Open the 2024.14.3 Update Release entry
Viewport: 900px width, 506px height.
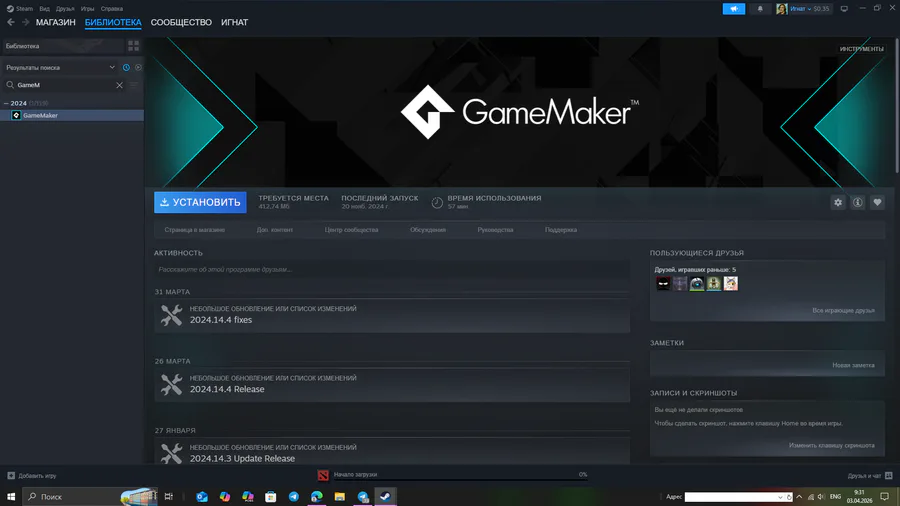392,451
